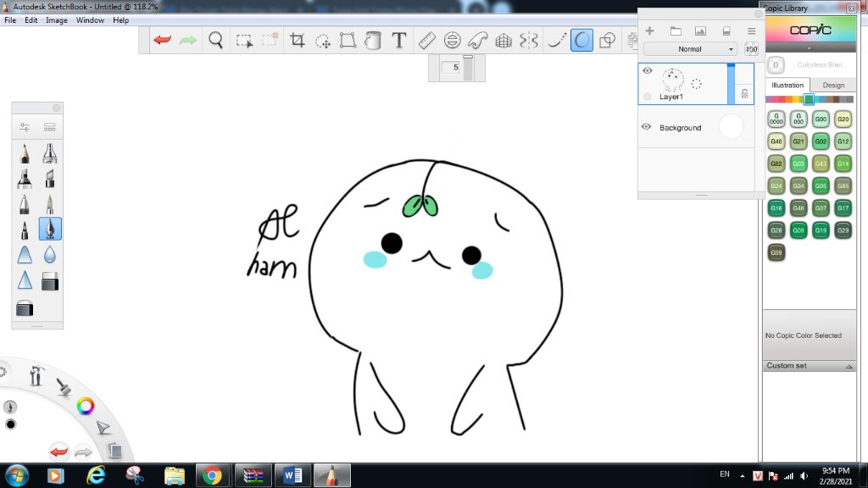Select the Airbrush in brush palette
This screenshot has width=868, height=488.
(50, 153)
